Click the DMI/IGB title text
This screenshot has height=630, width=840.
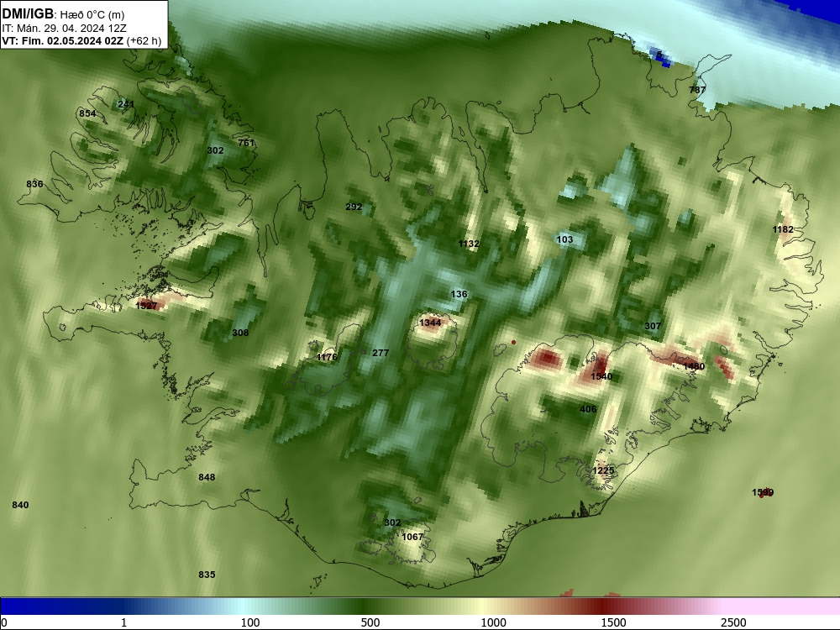point(28,14)
